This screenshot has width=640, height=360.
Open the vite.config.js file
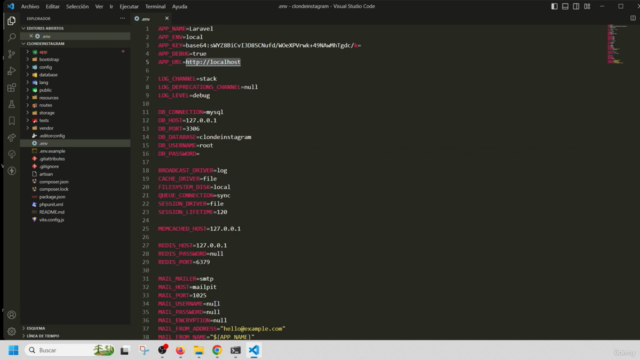[x=51, y=220]
